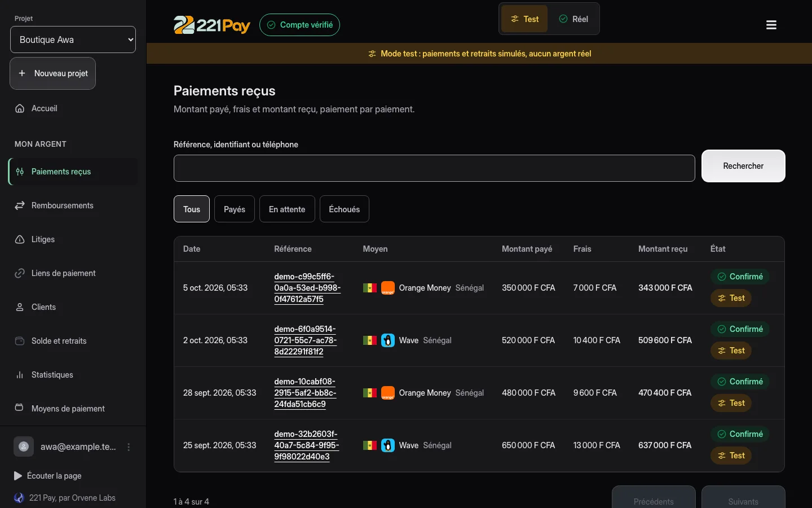Image resolution: width=812 pixels, height=508 pixels.
Task: Click the Confirmé status in 480 000 row
Action: pyautogui.click(x=740, y=382)
